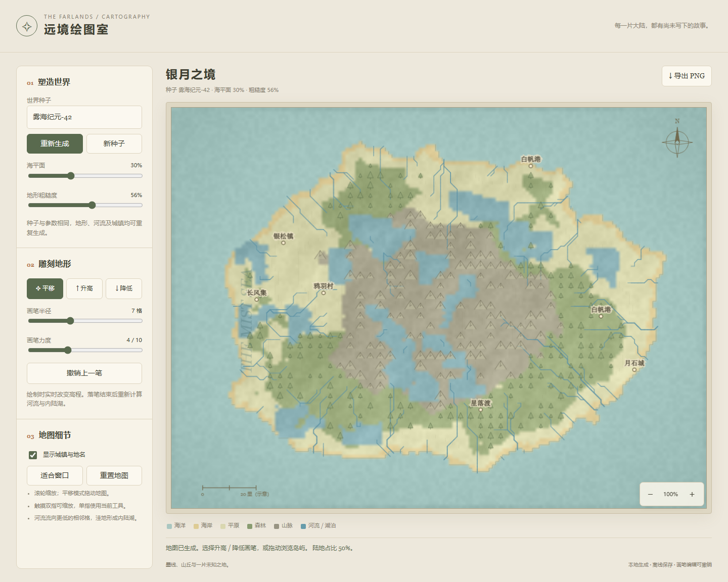The height and width of the screenshot is (582, 728).
Task: Click the 海洋 legend swatch
Action: pos(169,526)
